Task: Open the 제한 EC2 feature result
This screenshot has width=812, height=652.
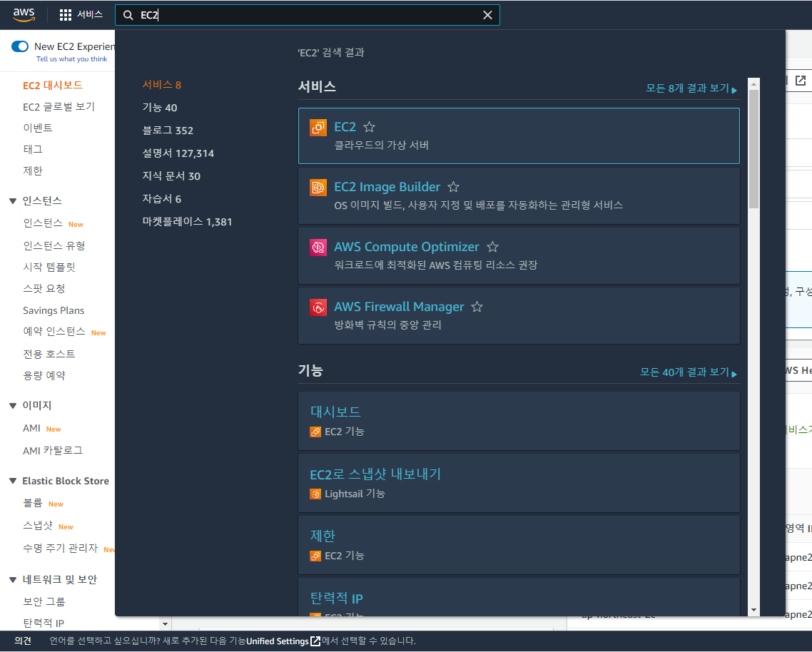Action: pos(519,545)
